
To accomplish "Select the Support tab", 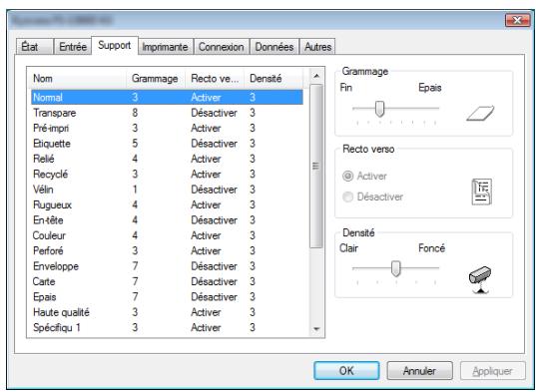I will pyautogui.click(x=115, y=46).
